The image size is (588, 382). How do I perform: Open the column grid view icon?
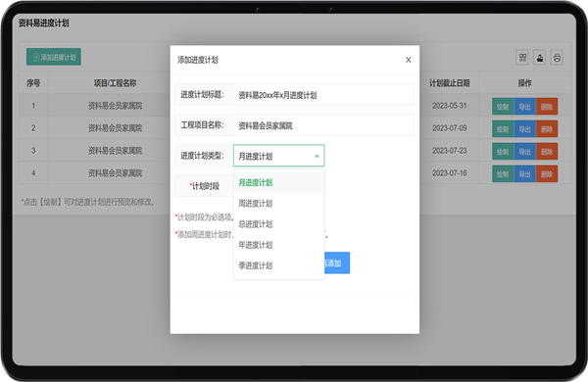[522, 58]
